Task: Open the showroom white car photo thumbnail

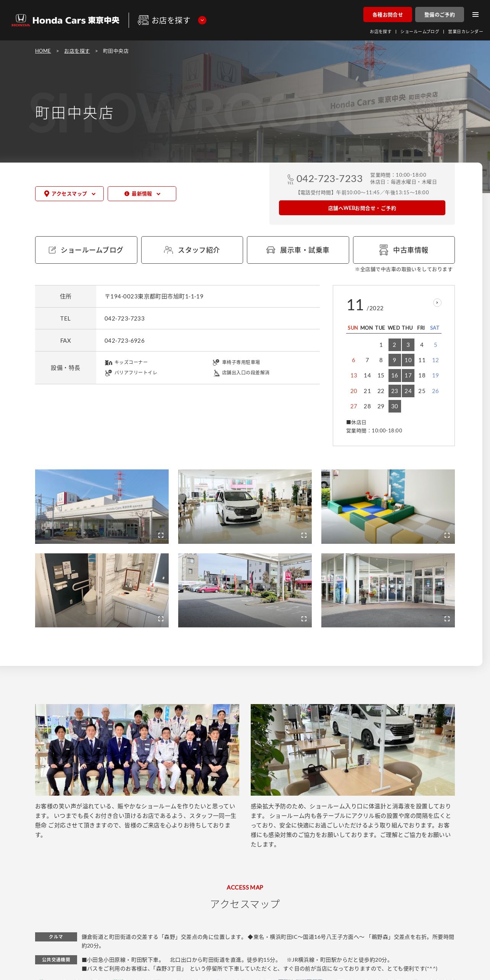Action: coord(245,506)
